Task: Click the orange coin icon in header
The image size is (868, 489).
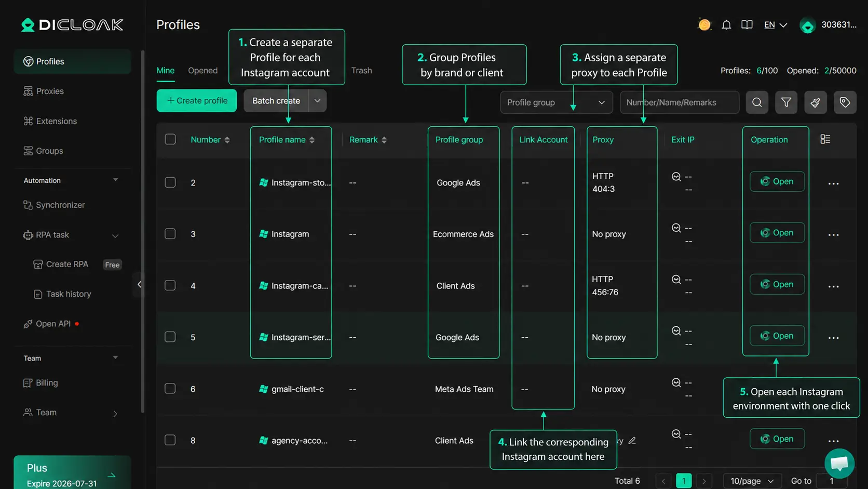Action: 704,24
